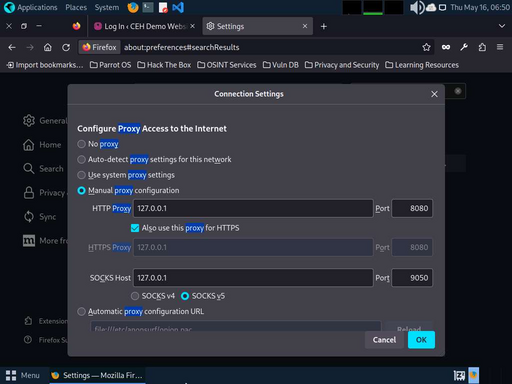Open the Applications menu in top panel
The width and height of the screenshot is (512, 384).
[31, 7]
